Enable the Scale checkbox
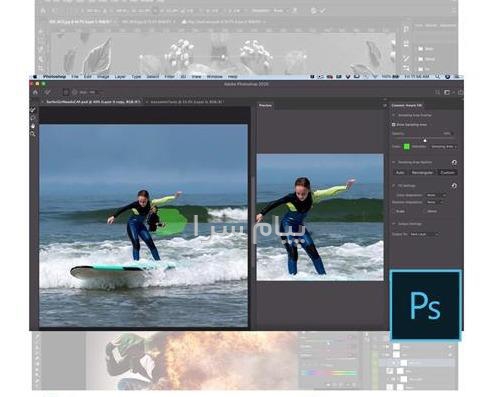Viewport: 492px width, 397px height. 394,211
